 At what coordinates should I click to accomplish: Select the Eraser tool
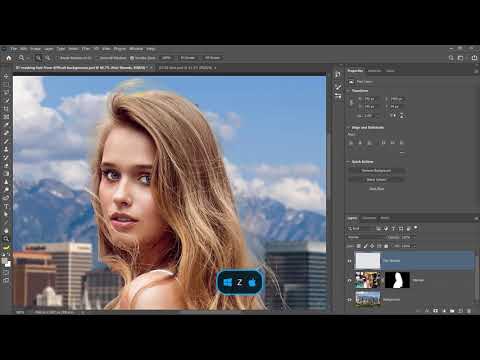pyautogui.click(x=6, y=165)
